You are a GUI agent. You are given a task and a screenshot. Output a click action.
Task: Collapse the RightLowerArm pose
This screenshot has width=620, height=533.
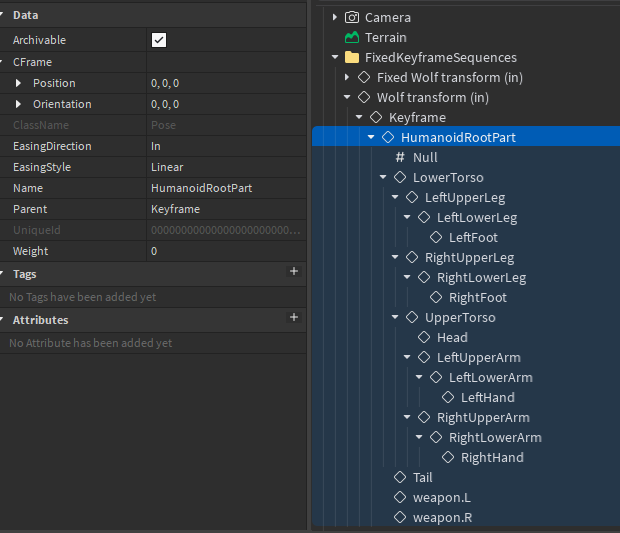pyautogui.click(x=419, y=437)
